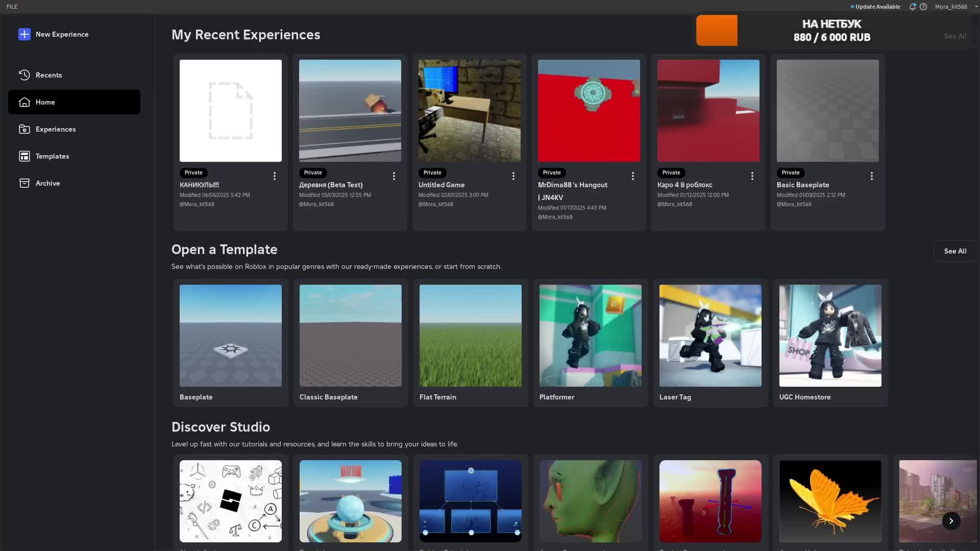Screen dimensions: 980x551
Task: Open options menu for Untitled Game
Action: 513,176
